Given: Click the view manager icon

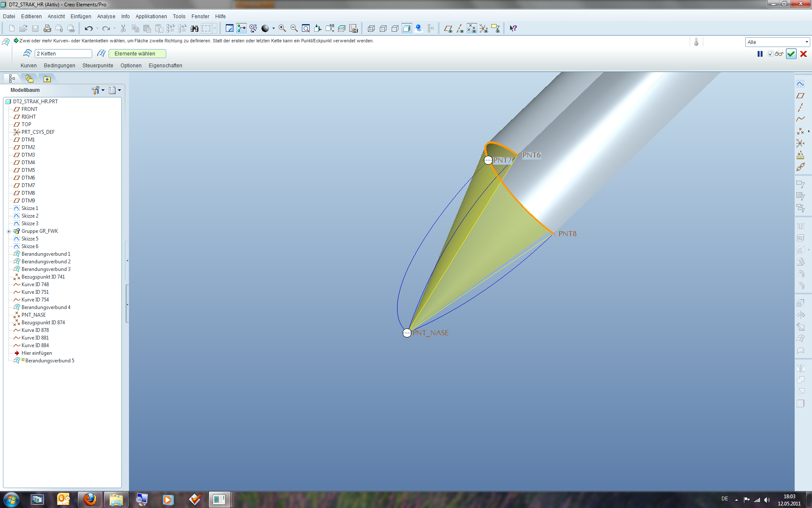Looking at the screenshot, I should point(354,28).
